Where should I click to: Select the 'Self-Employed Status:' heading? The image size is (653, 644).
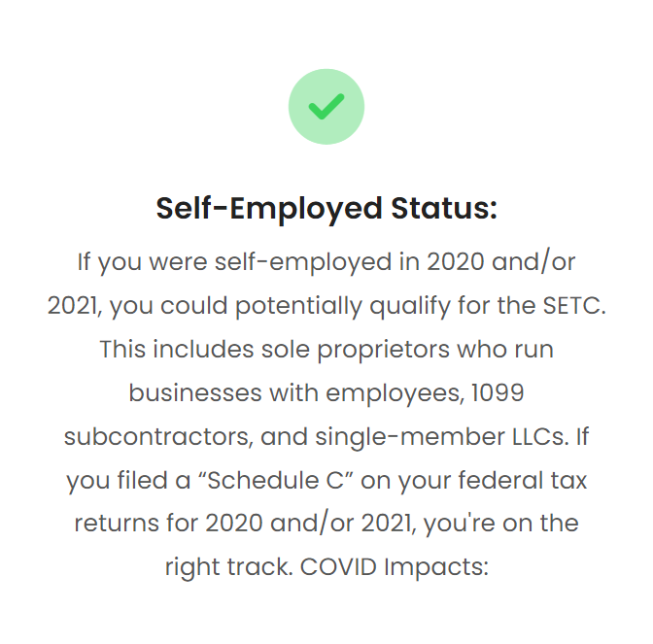click(x=326, y=208)
